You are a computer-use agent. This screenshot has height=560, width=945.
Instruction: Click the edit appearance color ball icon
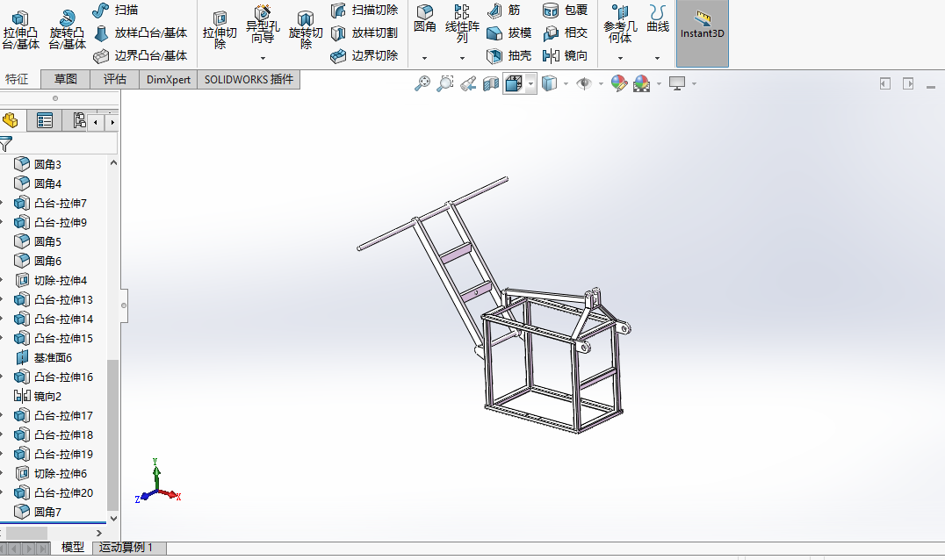tap(619, 83)
